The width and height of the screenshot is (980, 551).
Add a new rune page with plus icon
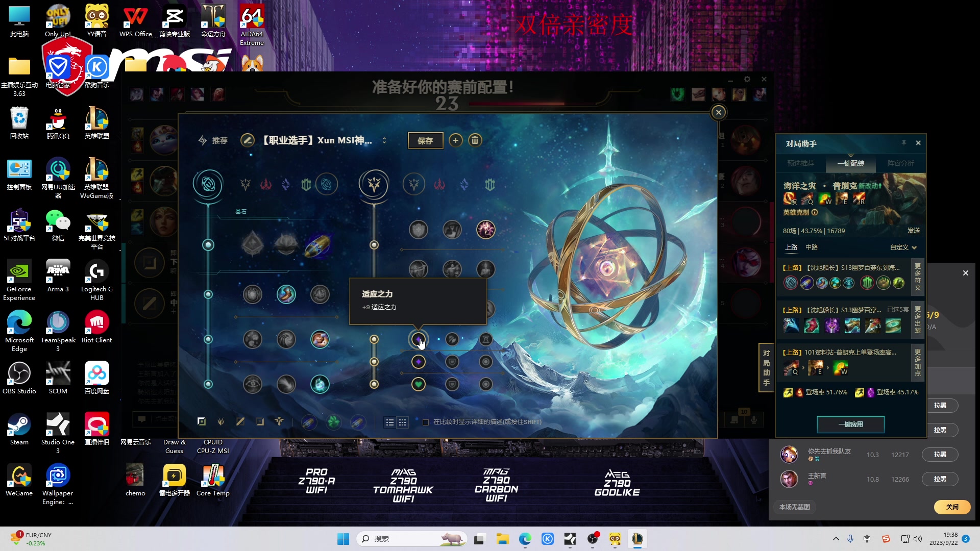click(x=455, y=140)
